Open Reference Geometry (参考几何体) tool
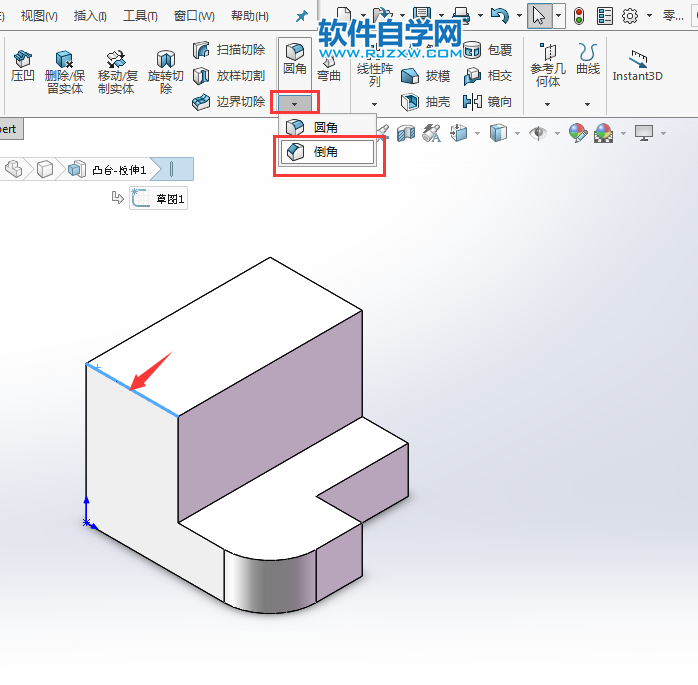 [x=548, y=65]
